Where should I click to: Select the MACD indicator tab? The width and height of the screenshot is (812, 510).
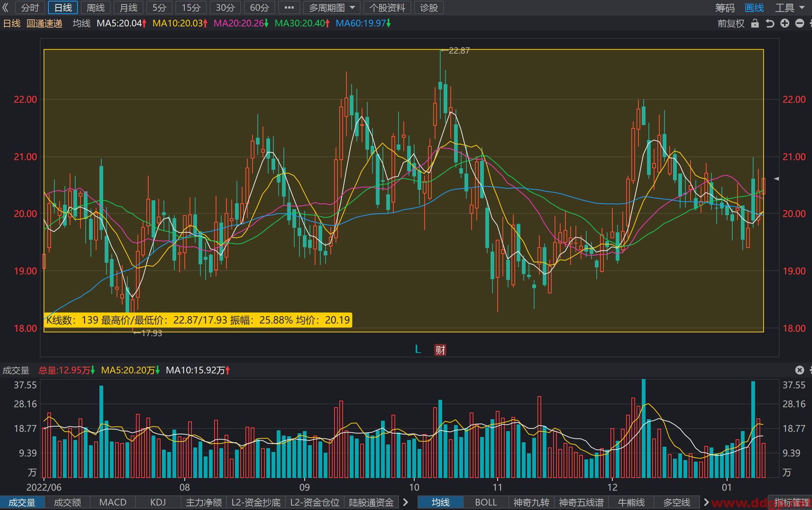113,503
